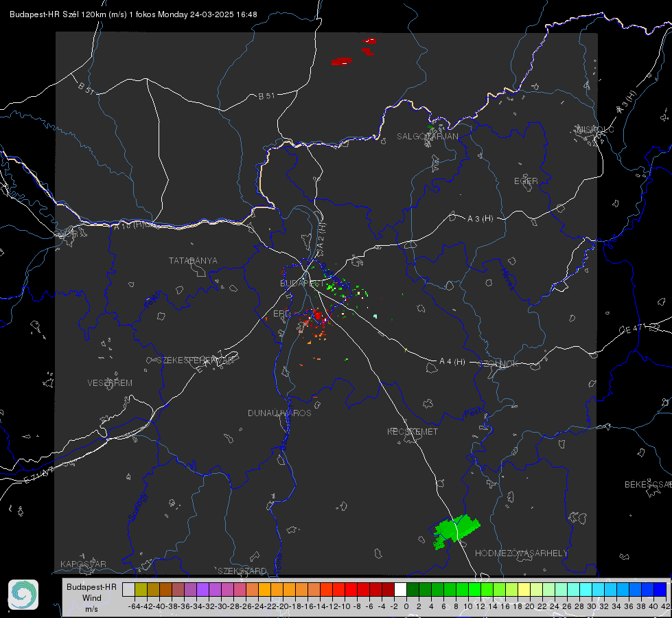The height and width of the screenshot is (618, 672).
Task: Click the "-64" value on the wind scale
Action: click(134, 606)
